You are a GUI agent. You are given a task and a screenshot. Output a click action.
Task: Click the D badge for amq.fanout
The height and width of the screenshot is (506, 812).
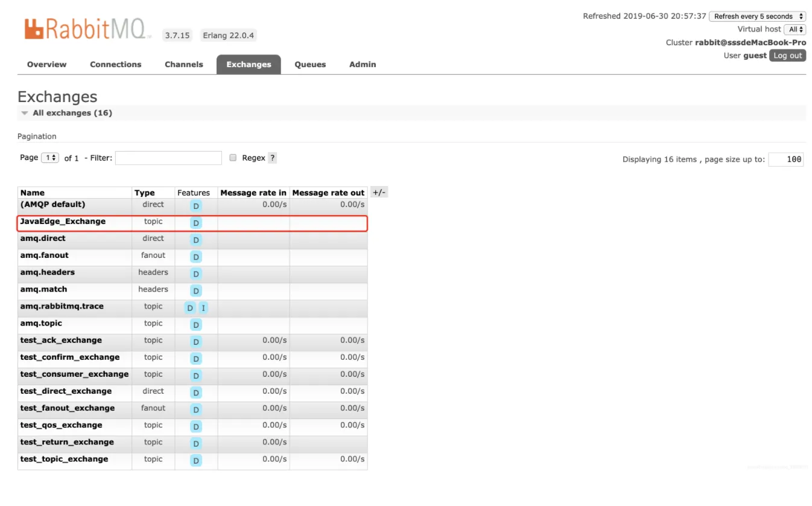pos(195,257)
